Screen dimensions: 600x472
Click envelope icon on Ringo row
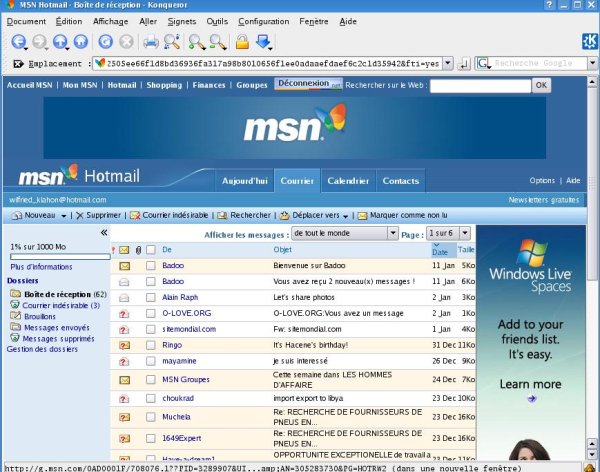tap(124, 345)
